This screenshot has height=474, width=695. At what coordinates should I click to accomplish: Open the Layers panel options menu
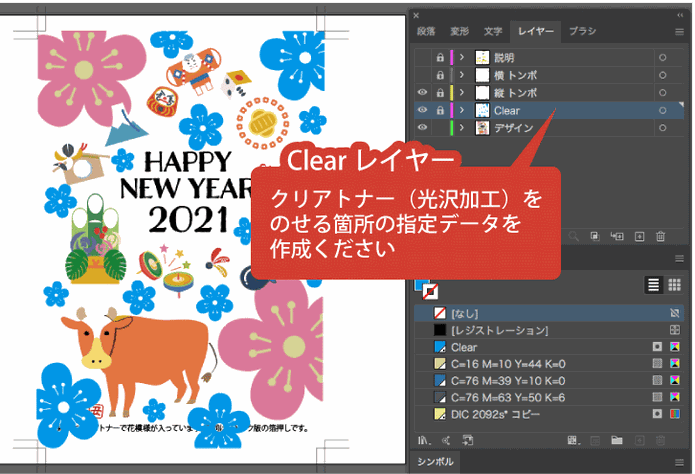tap(679, 31)
